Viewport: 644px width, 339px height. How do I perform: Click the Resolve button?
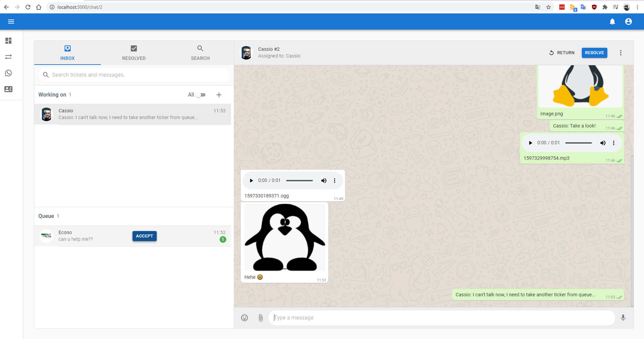(x=594, y=53)
